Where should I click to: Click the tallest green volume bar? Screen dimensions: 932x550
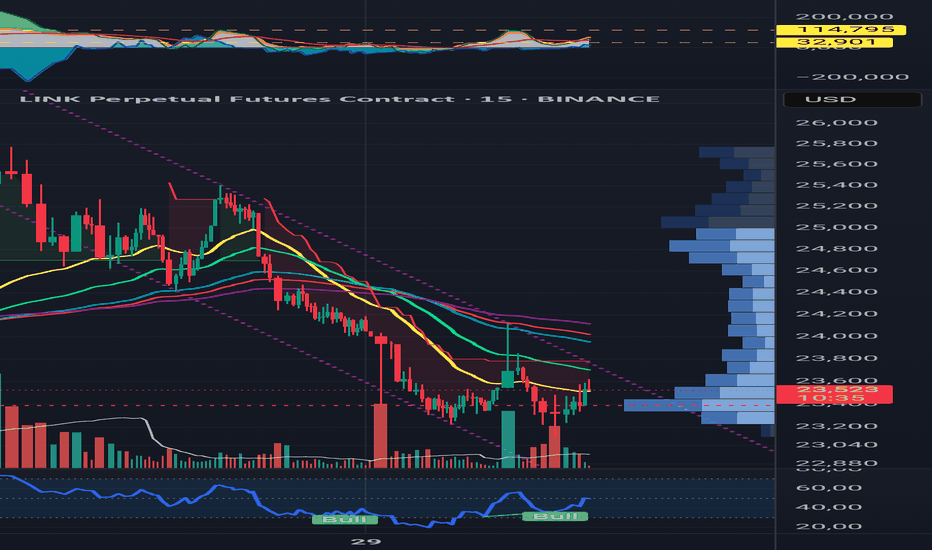point(508,439)
